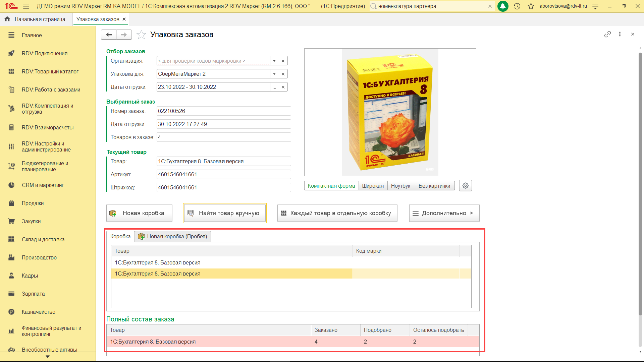
Task: Switch to Широкая form layout
Action: click(x=373, y=186)
